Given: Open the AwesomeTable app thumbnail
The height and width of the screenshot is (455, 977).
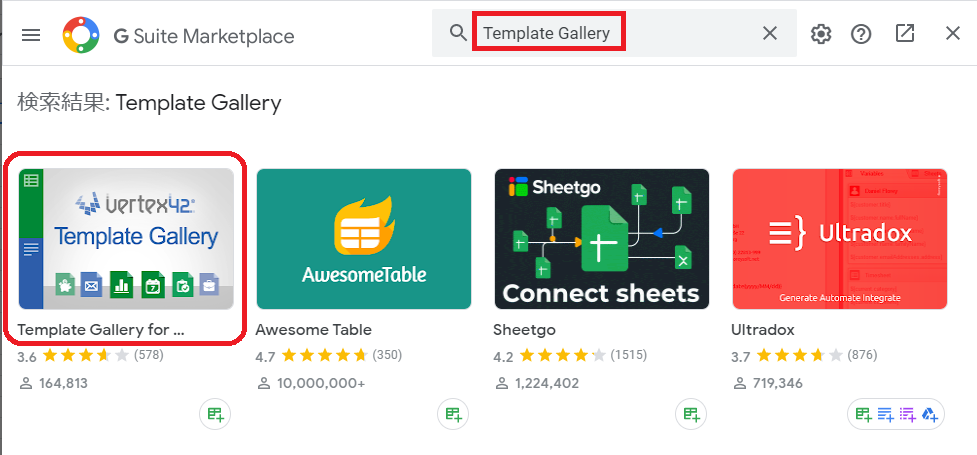Looking at the screenshot, I should [x=364, y=239].
